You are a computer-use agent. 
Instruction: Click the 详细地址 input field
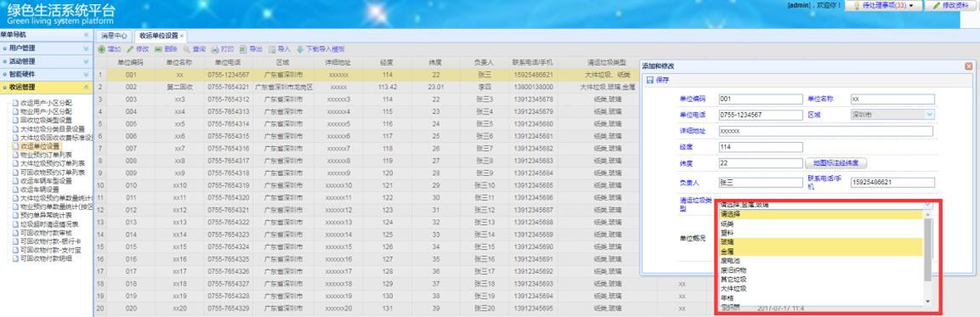point(826,131)
